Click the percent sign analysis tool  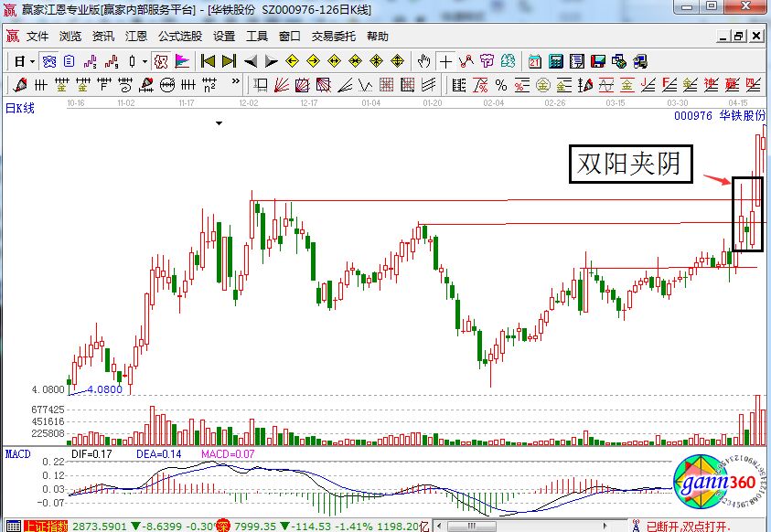[500, 85]
